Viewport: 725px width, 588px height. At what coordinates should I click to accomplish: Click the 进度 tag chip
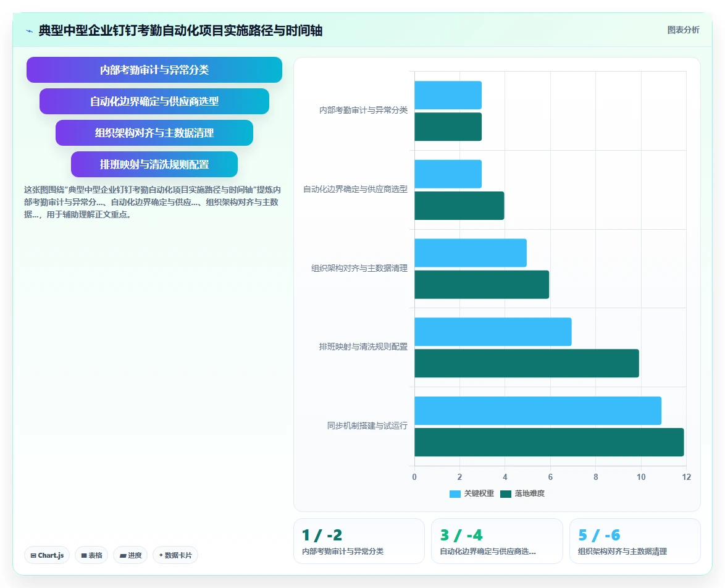pos(130,555)
